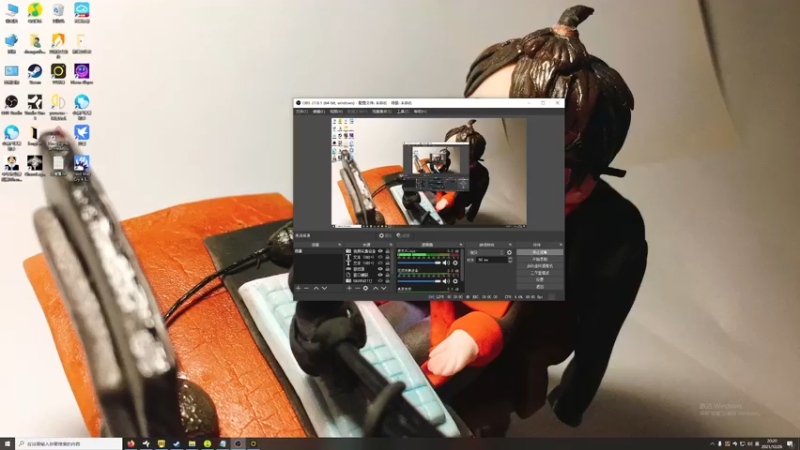Screen dimensions: 800x450
Task: Move source up in Sources panel
Action: [376, 288]
